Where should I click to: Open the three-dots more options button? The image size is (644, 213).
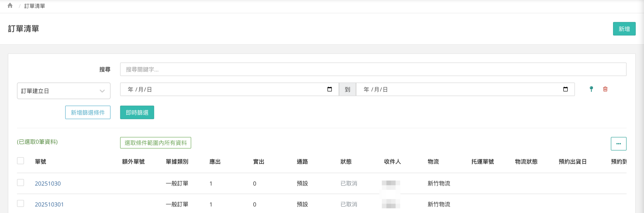coord(618,144)
